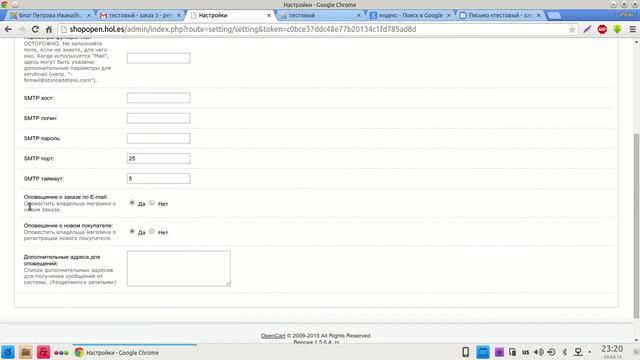
Task: Switch the US keyboard layout indicator
Action: (525, 352)
